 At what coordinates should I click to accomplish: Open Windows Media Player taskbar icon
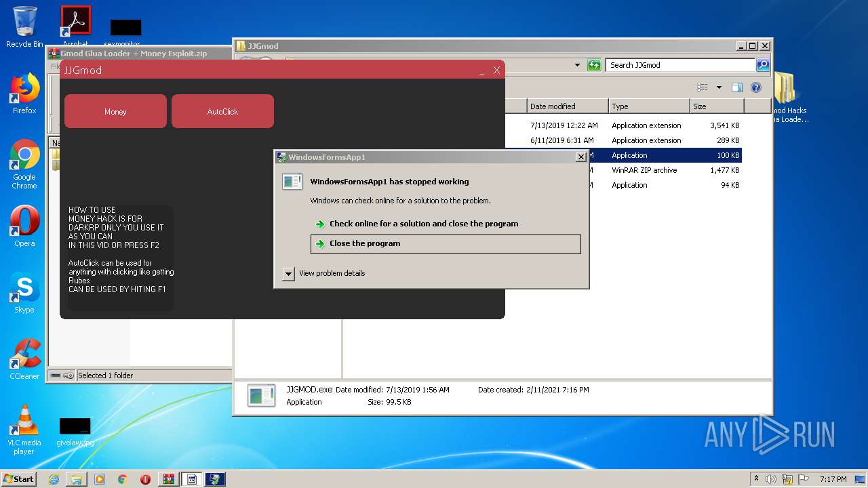pos(100,479)
